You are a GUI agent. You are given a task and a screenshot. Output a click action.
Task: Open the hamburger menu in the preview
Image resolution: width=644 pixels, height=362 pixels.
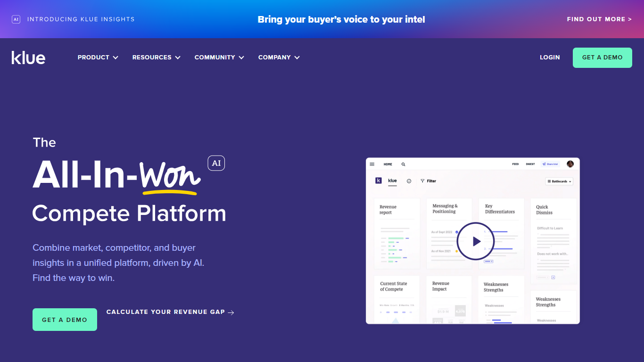[372, 164]
